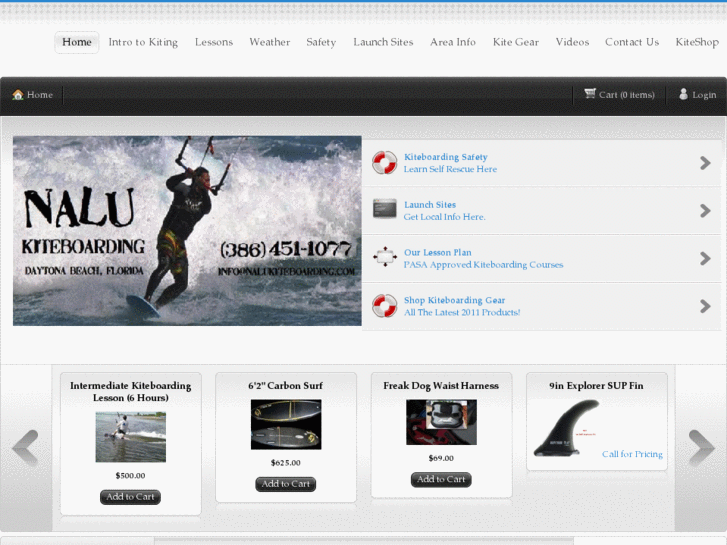The height and width of the screenshot is (545, 727).
Task: Click the black SUP fin thumbnail
Action: click(x=566, y=428)
